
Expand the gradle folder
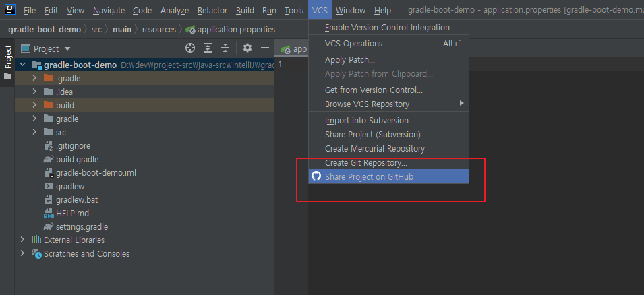(x=34, y=119)
